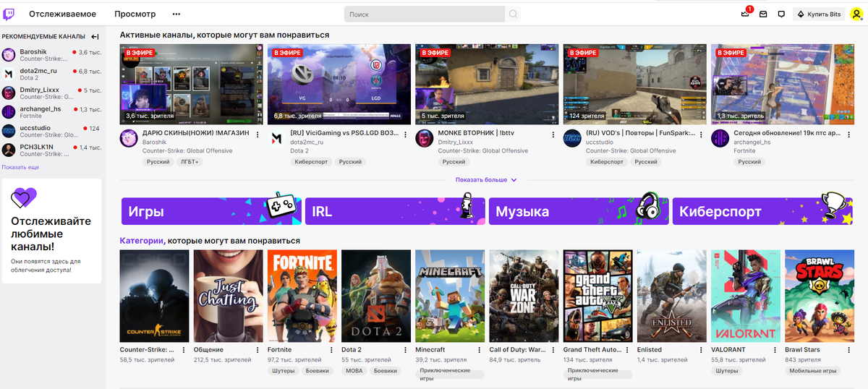
Task: Expand more channels via Показать больше
Action: (486, 180)
